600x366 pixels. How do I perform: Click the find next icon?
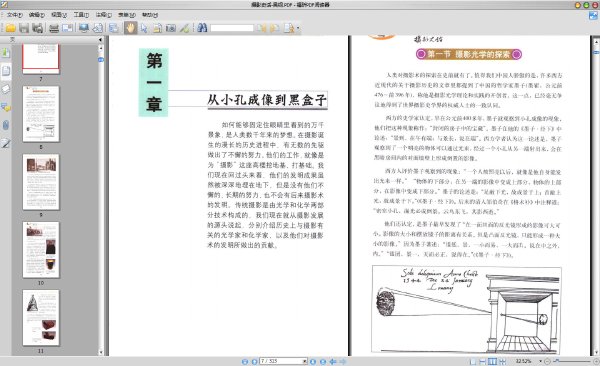pyautogui.click(x=274, y=28)
